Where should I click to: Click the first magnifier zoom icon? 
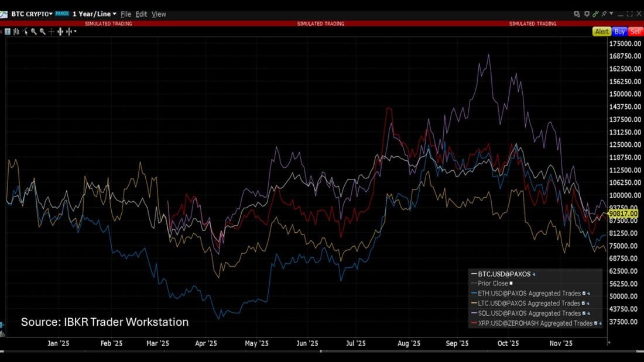(34, 32)
